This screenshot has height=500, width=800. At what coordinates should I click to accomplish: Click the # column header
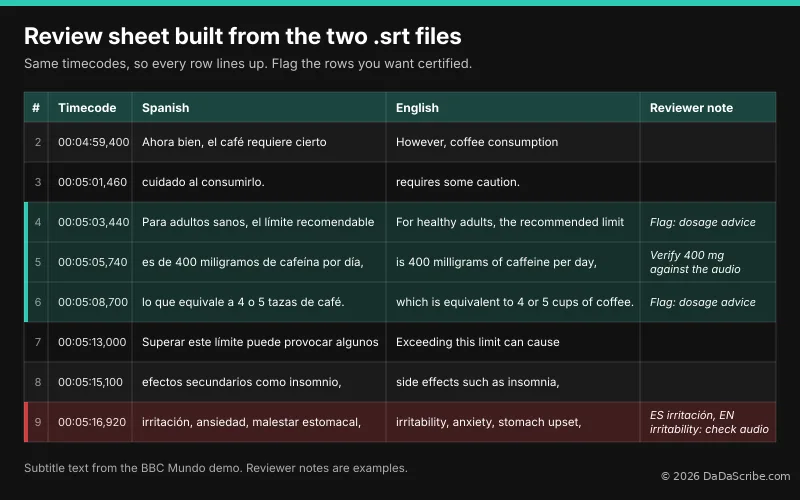coord(36,108)
